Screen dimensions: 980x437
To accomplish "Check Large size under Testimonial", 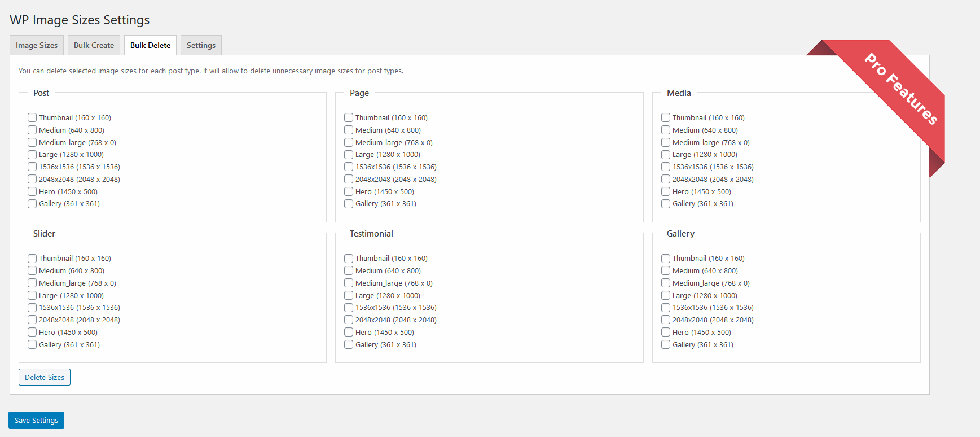I will [x=349, y=295].
